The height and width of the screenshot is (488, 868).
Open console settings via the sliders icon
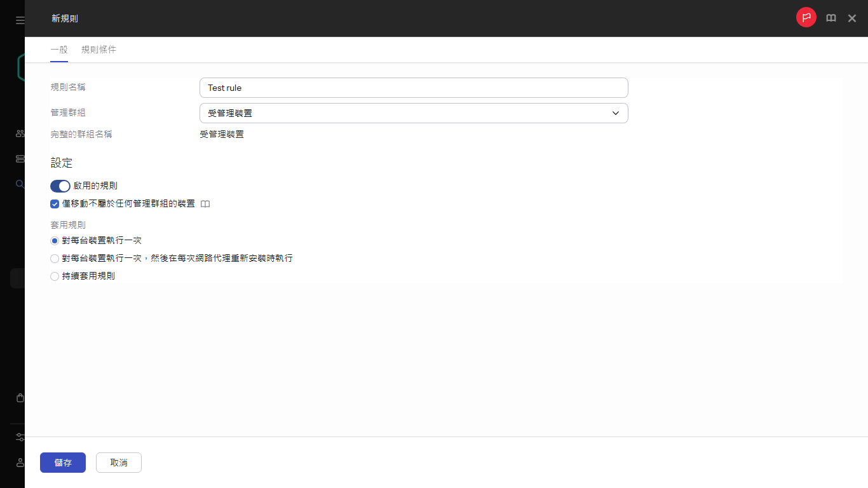click(x=18, y=437)
